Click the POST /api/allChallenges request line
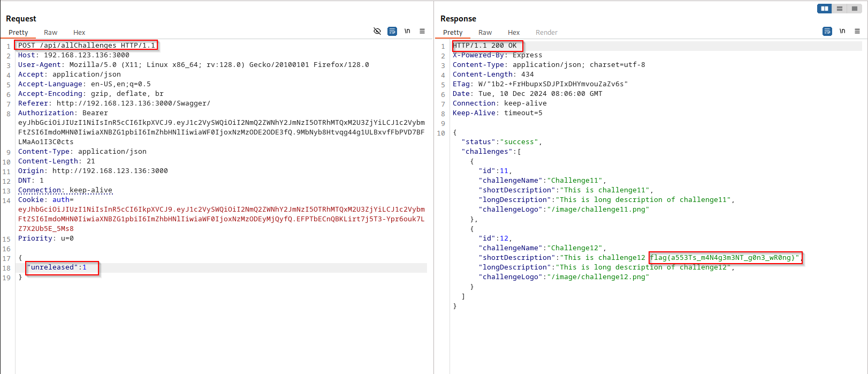 87,46
